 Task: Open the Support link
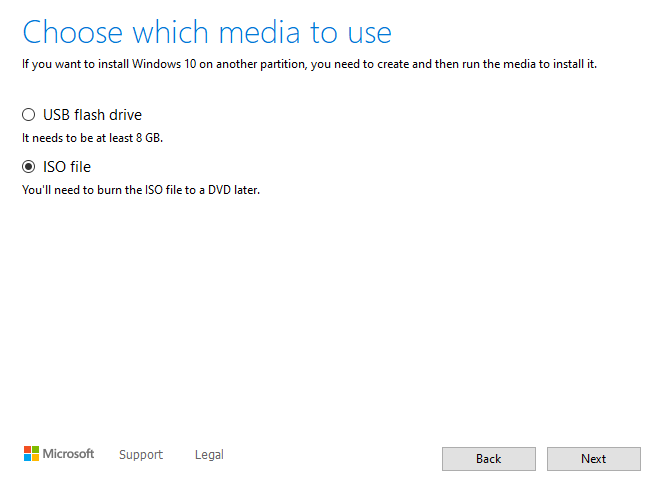click(140, 455)
